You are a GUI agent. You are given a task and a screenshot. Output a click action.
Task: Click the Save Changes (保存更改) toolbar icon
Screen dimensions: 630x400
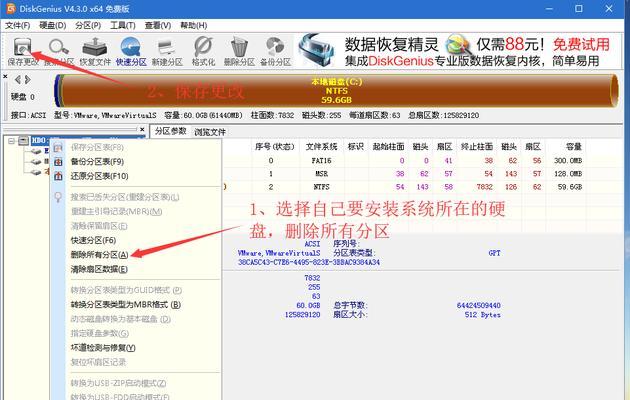click(x=22, y=47)
